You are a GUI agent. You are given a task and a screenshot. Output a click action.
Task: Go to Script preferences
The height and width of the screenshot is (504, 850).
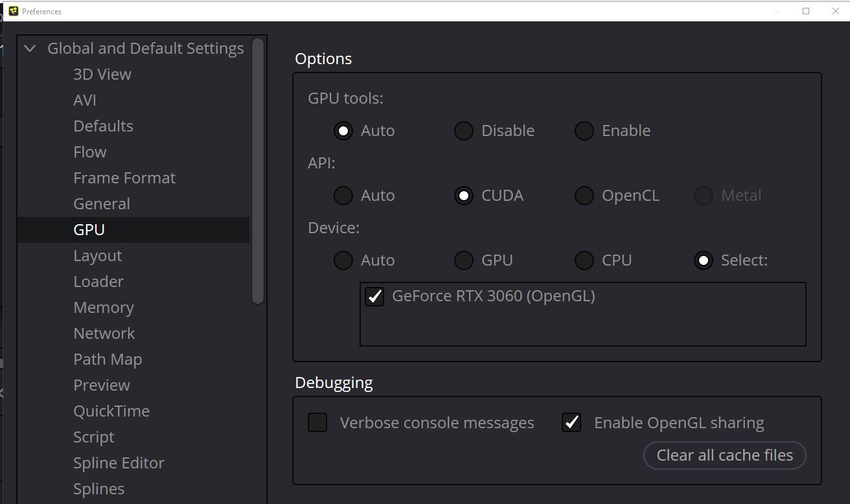coord(94,437)
